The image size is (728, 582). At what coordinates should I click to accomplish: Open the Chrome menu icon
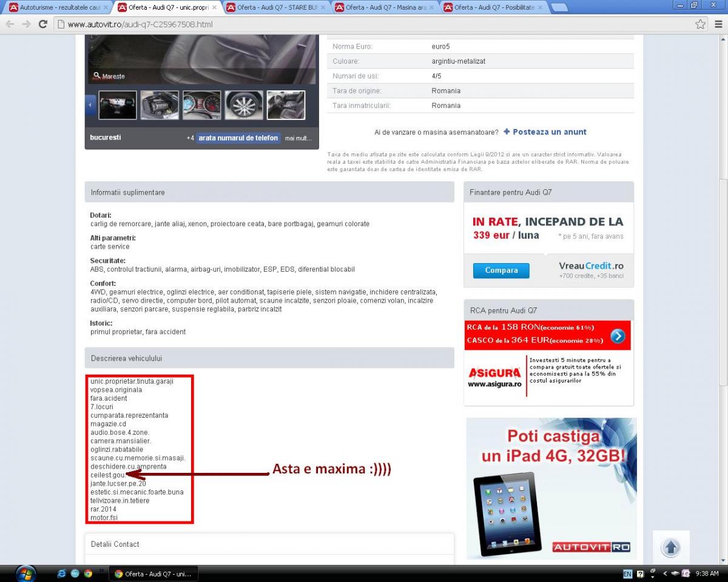718,24
